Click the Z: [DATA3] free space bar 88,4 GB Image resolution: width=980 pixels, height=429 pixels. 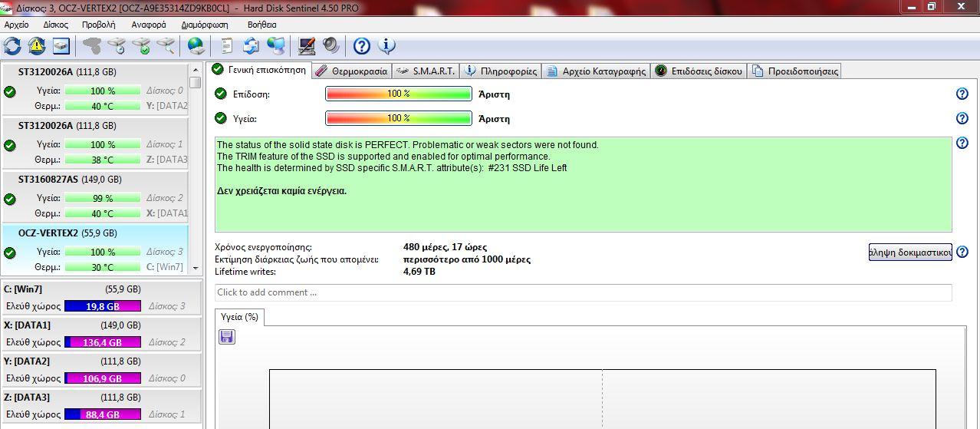pyautogui.click(x=103, y=414)
